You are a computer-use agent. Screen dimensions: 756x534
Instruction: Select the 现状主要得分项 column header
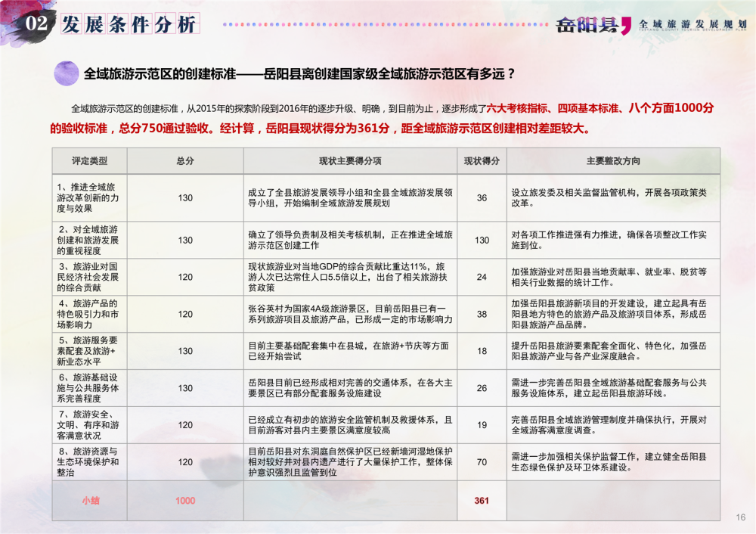(350, 161)
